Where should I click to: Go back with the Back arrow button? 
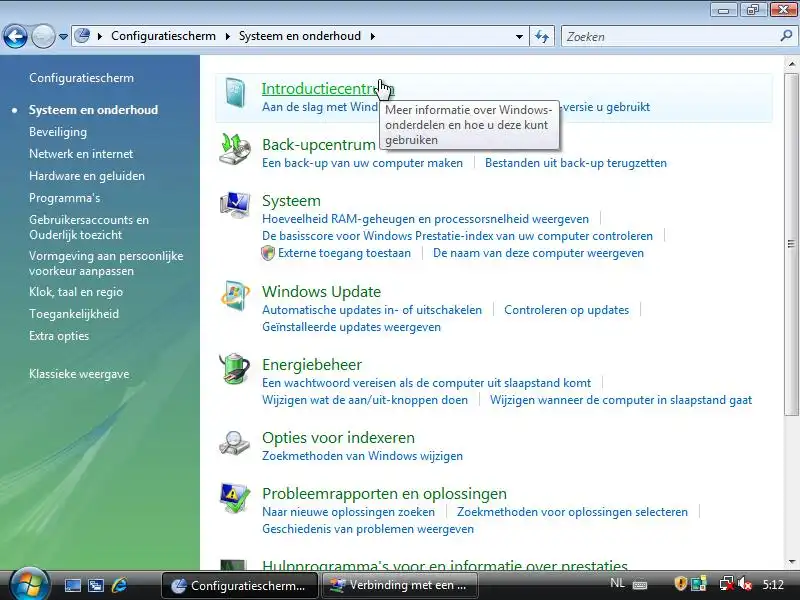click(x=15, y=36)
